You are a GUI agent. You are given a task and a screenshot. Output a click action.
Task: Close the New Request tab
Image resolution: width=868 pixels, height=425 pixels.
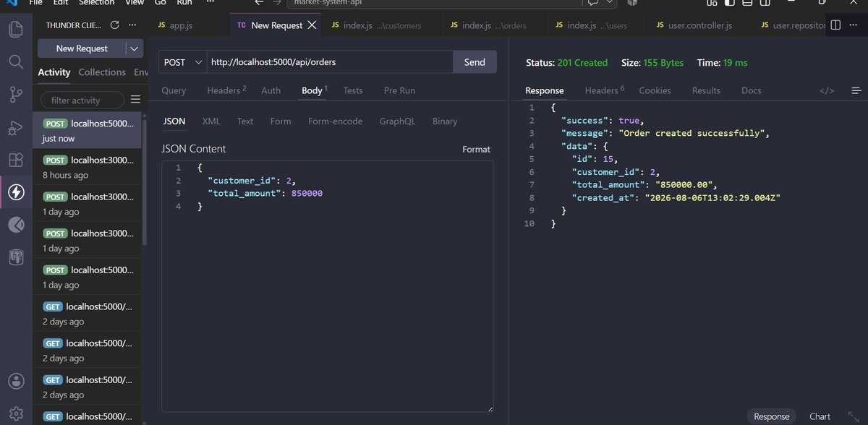tap(312, 25)
